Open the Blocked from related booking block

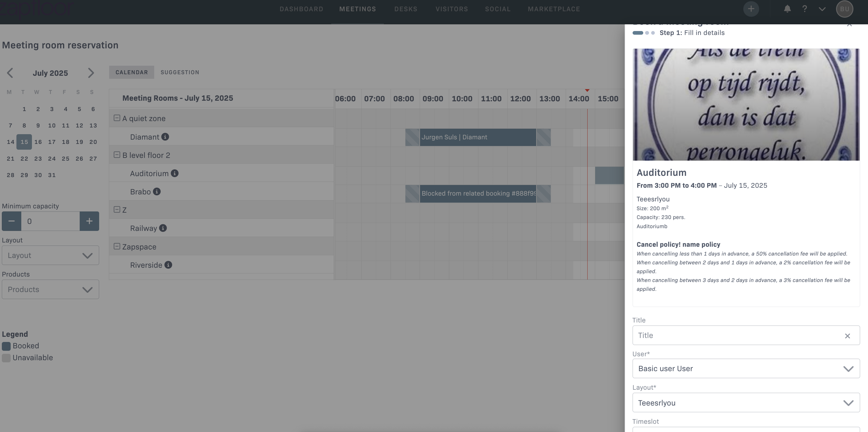478,193
